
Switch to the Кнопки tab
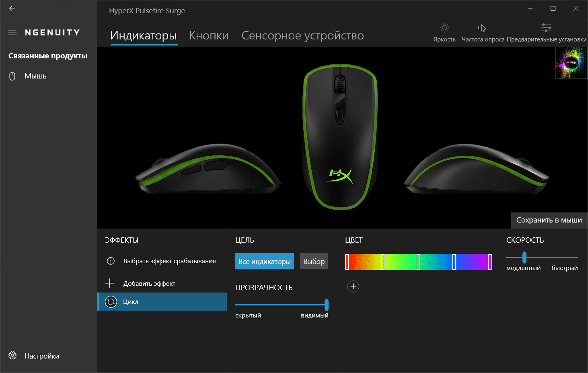coord(209,35)
